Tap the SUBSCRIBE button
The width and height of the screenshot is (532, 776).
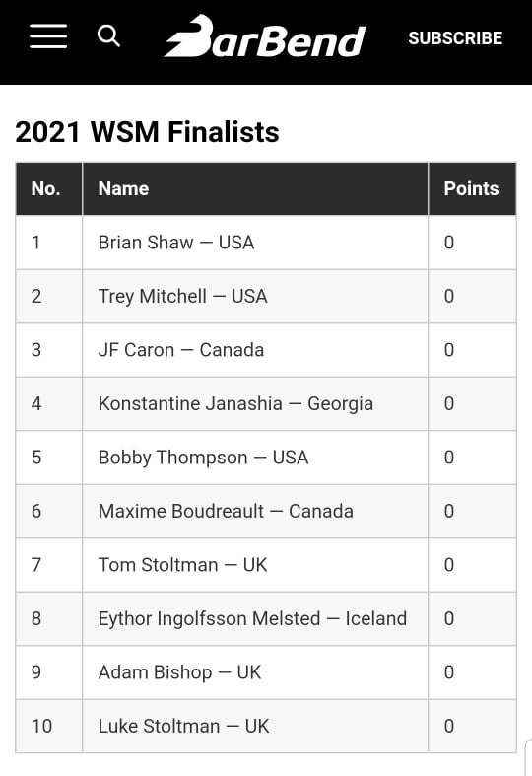455,38
